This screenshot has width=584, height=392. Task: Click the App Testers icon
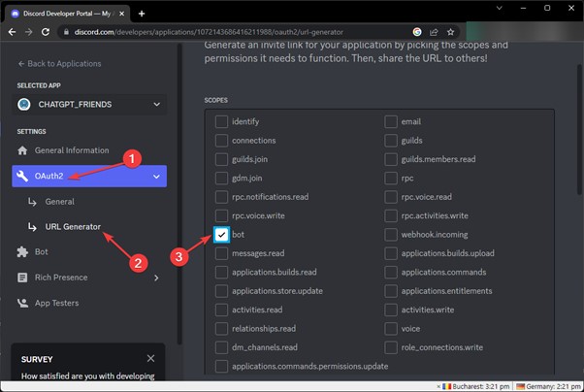point(24,303)
